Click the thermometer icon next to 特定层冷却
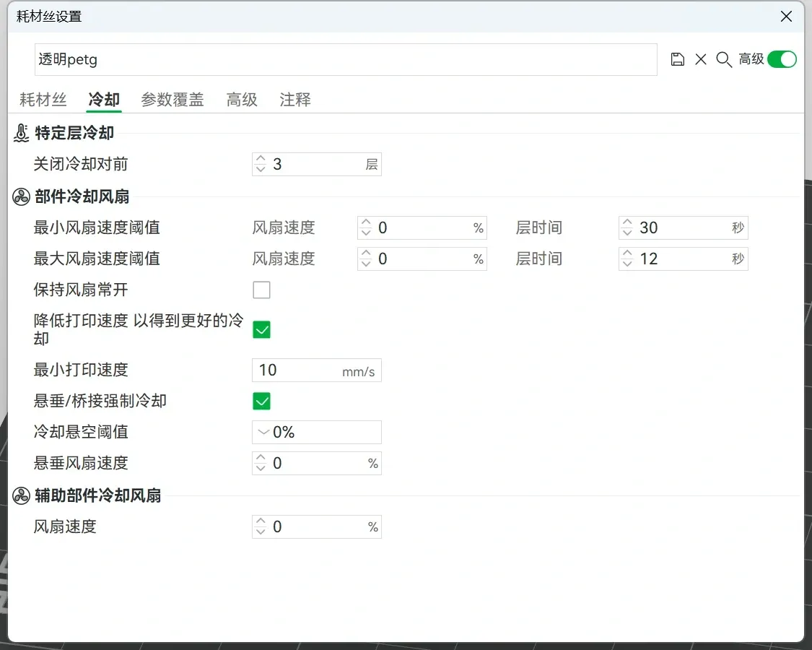Screen dimensions: 812x650 22,133
